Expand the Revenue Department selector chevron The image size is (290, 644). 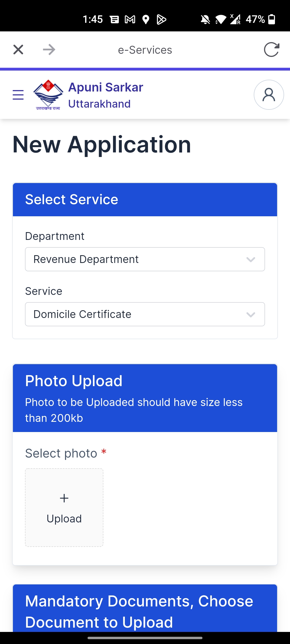pos(250,259)
